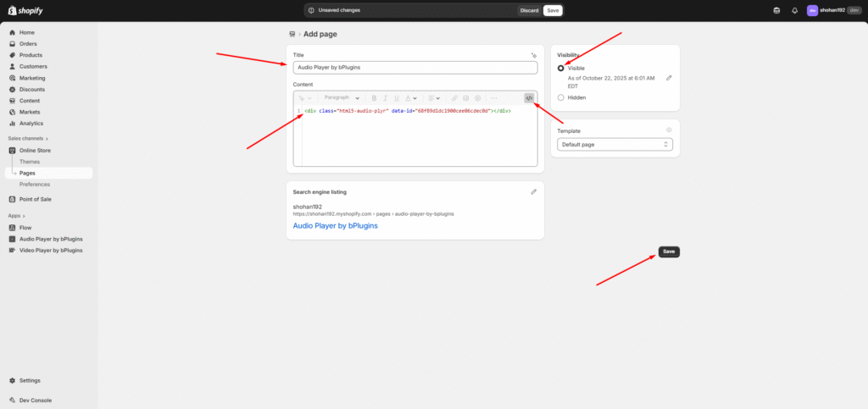The width and height of the screenshot is (868, 409).
Task: Toggle the HTML code view button
Action: point(529,98)
